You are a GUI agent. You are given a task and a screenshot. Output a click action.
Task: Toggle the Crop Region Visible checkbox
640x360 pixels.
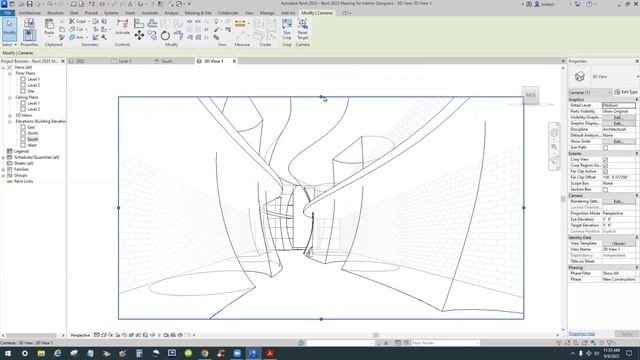605,166
